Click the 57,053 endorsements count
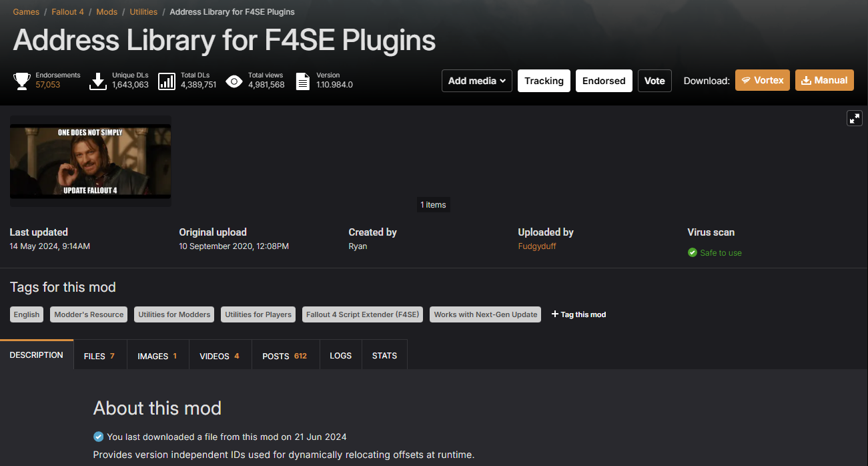868x466 pixels. 48,85
